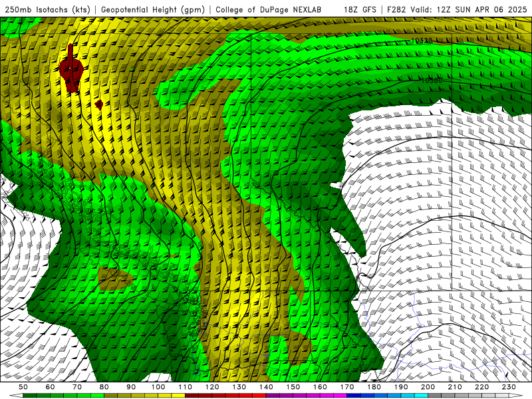
Task: Click the 'SUN APR 06 2025' valid date
Action: pyautogui.click(x=491, y=9)
